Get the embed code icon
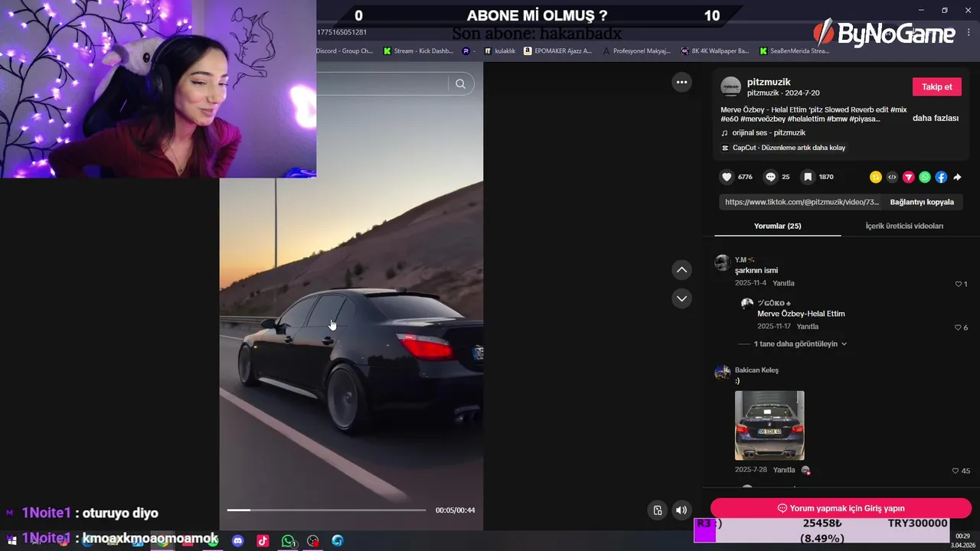The image size is (980, 551). [892, 177]
